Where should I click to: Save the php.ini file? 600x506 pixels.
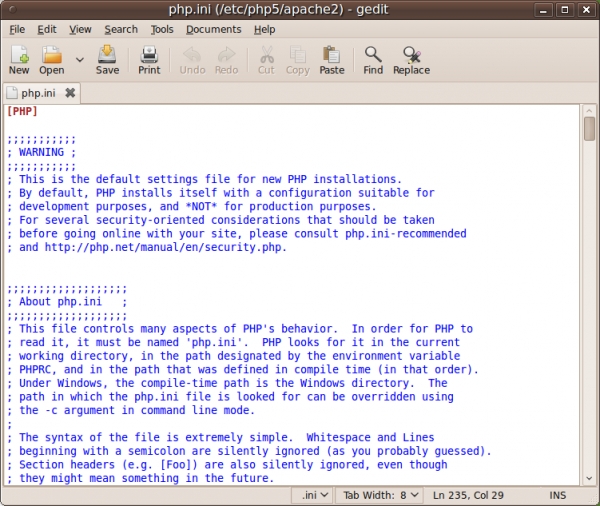point(107,60)
